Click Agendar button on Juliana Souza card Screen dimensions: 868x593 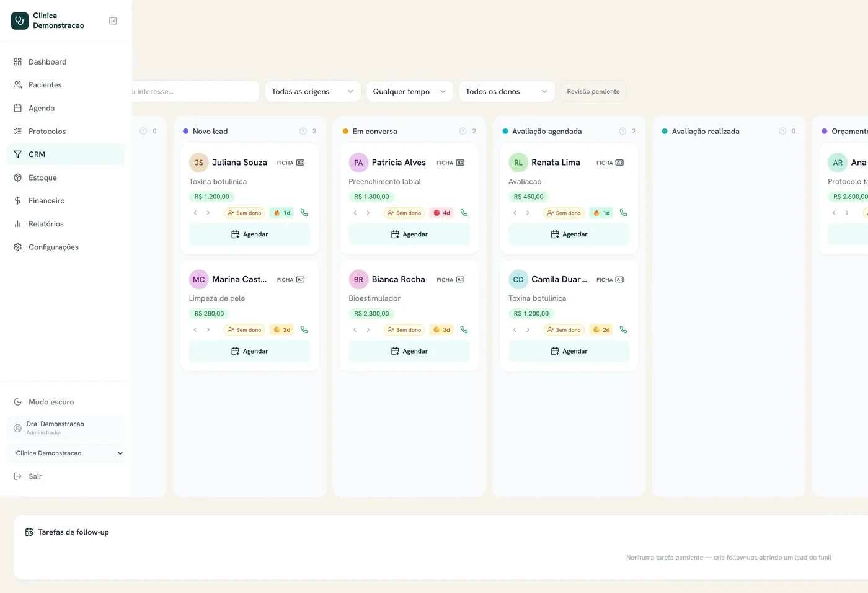point(249,234)
